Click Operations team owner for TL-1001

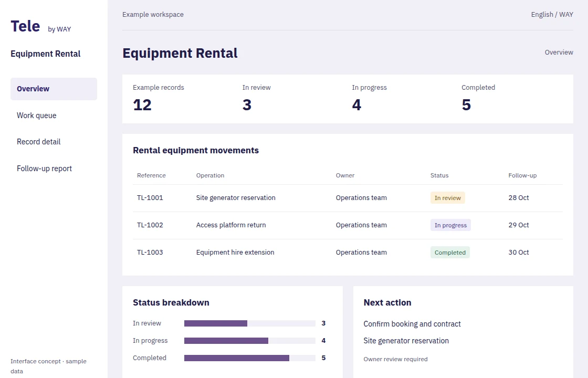pyautogui.click(x=361, y=198)
